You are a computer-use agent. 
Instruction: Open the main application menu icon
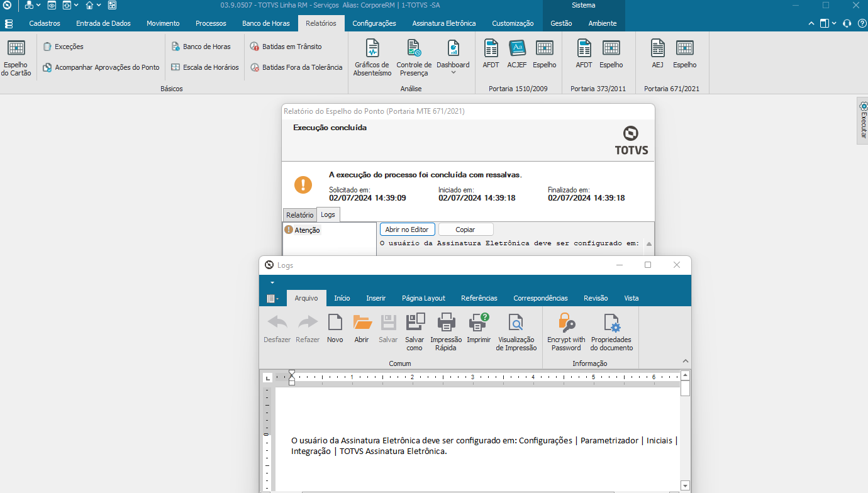[x=9, y=24]
